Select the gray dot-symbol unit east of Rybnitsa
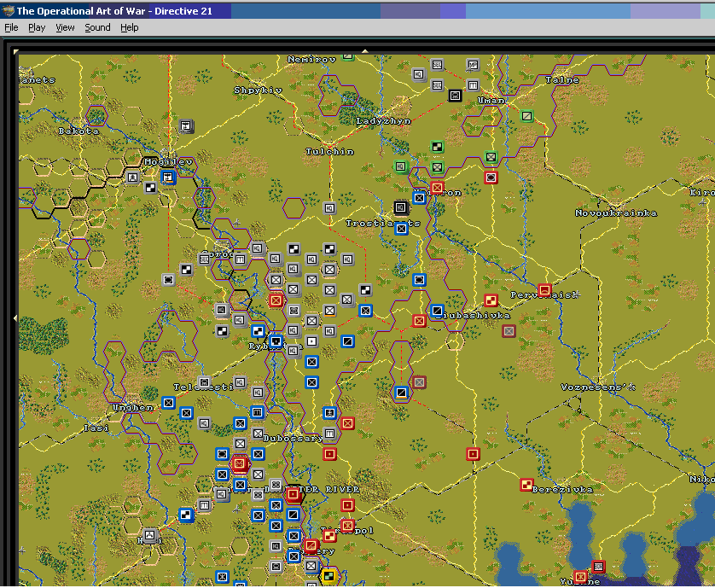Screen dimensions: 715x588 tap(311, 341)
